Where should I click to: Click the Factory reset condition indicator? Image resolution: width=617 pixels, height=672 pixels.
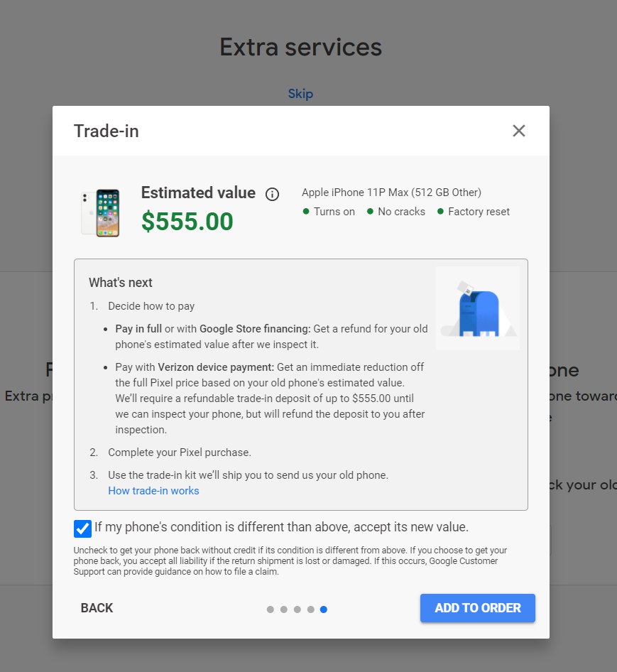[474, 212]
